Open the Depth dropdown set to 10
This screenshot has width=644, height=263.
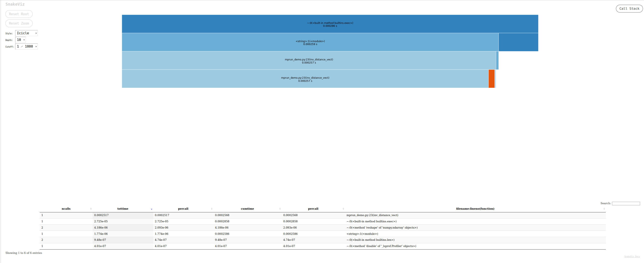coord(21,40)
